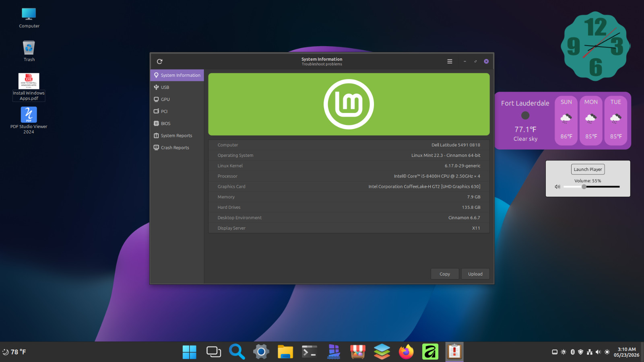Image resolution: width=644 pixels, height=362 pixels.
Task: Select the Install Windows Apps.pdf file
Action: coord(29,87)
